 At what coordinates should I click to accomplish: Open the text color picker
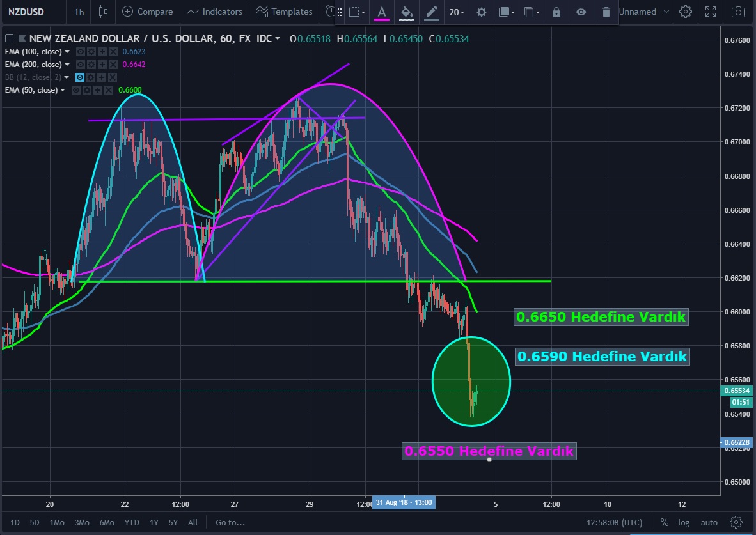382,12
